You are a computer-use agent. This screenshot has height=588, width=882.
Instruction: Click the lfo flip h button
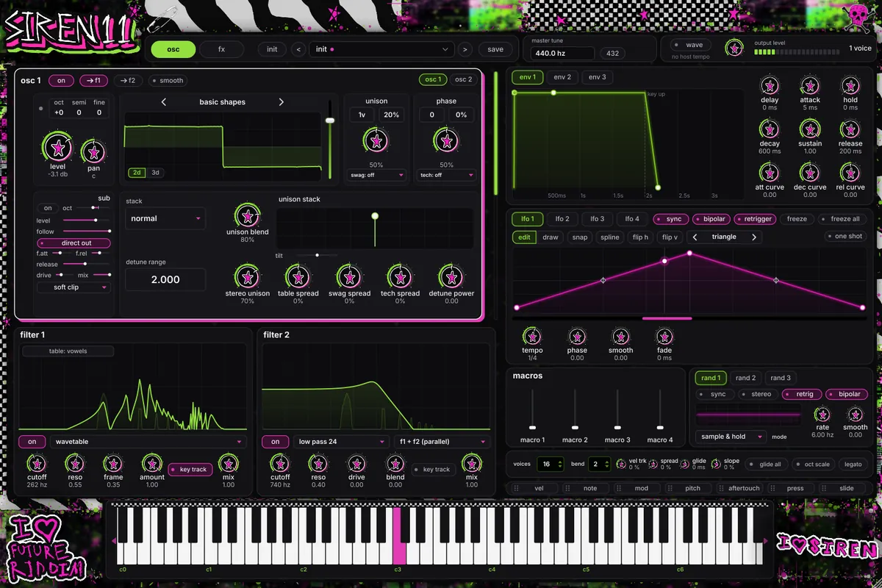pos(641,237)
